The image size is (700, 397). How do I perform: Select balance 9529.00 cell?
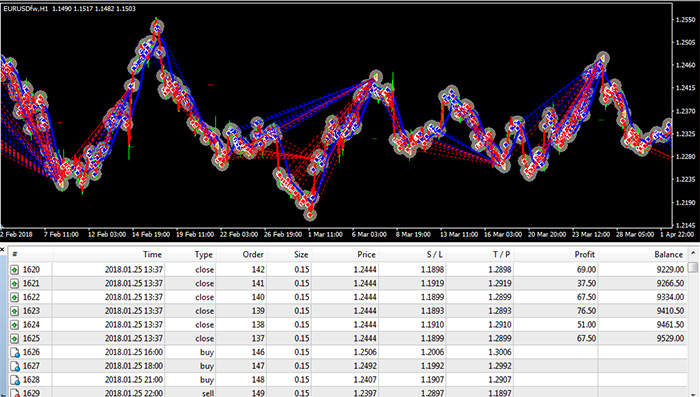pyautogui.click(x=670, y=338)
